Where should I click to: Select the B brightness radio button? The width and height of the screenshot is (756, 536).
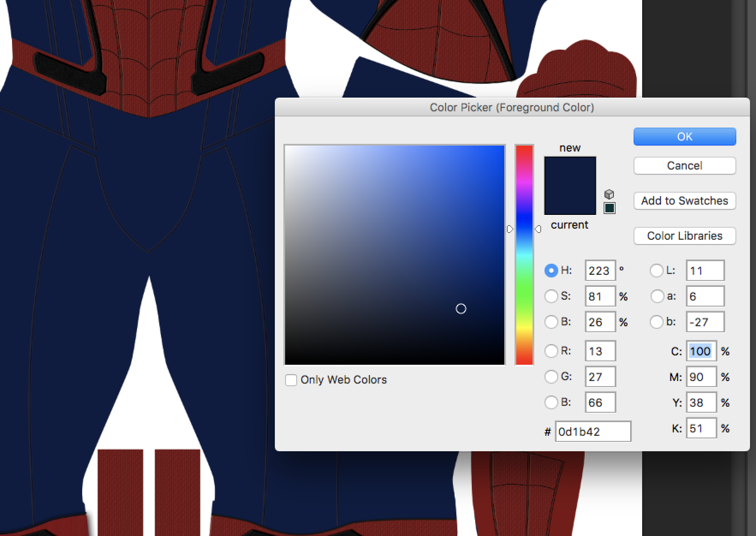coord(551,322)
